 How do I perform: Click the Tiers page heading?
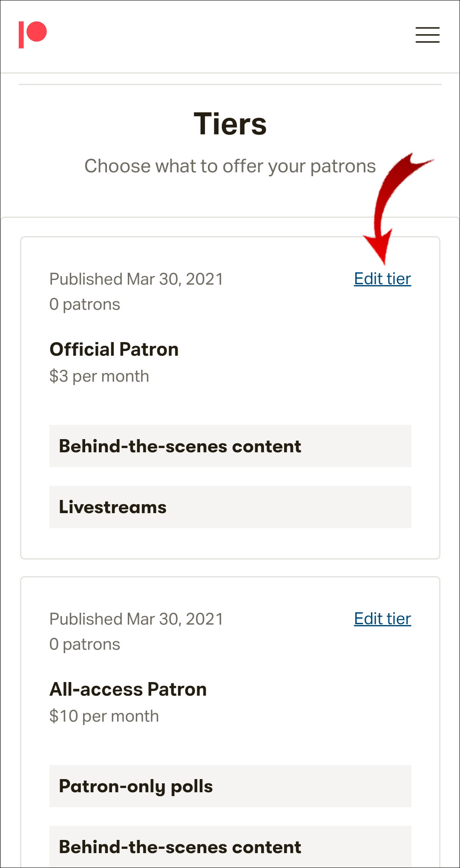230,124
